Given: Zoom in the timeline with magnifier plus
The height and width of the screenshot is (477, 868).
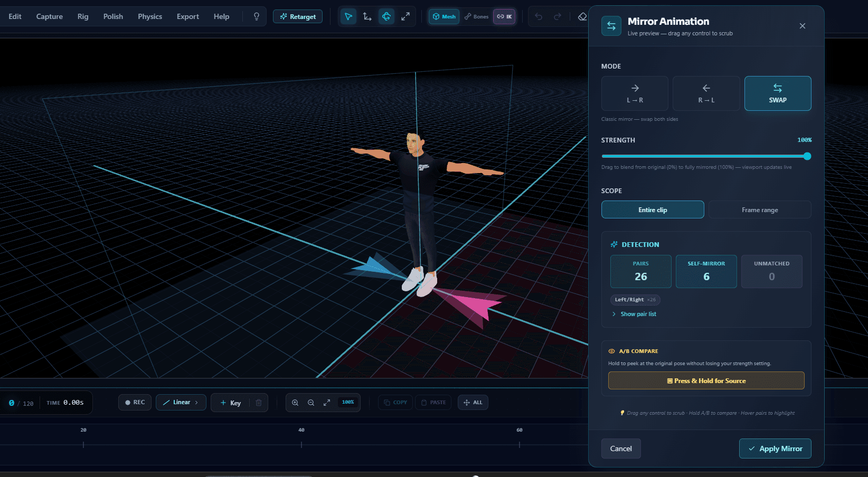Looking at the screenshot, I should (x=295, y=403).
